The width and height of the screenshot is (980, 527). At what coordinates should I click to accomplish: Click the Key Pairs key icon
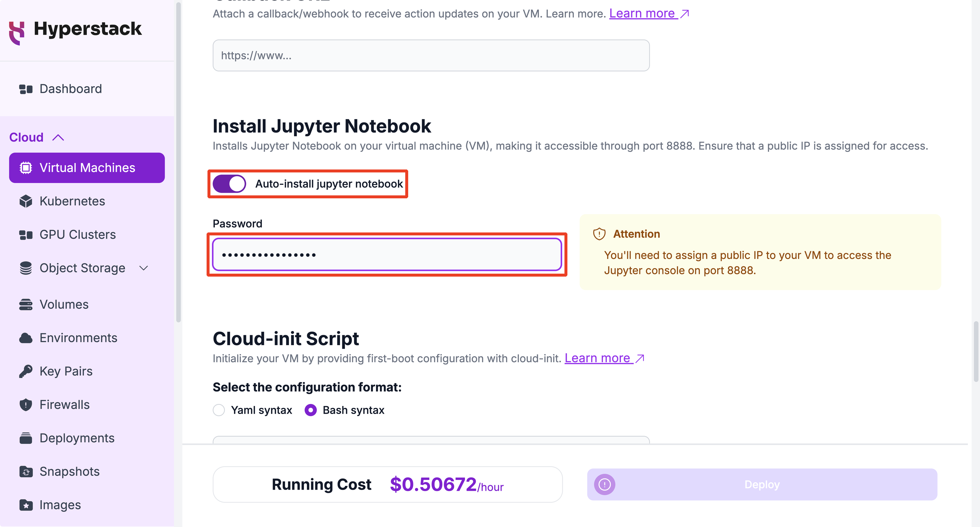click(26, 371)
